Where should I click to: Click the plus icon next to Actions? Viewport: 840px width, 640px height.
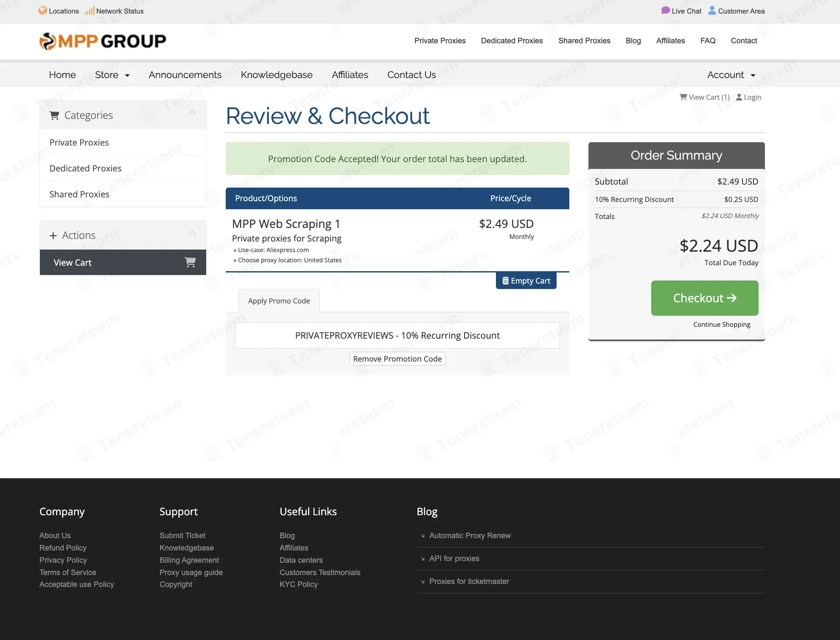coord(53,236)
